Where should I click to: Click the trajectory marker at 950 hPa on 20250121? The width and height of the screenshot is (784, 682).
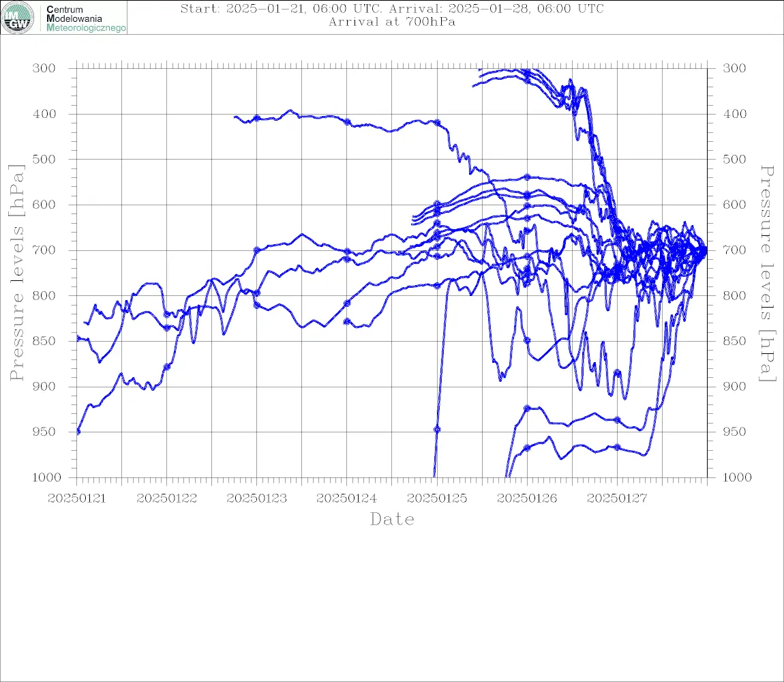pyautogui.click(x=78, y=431)
